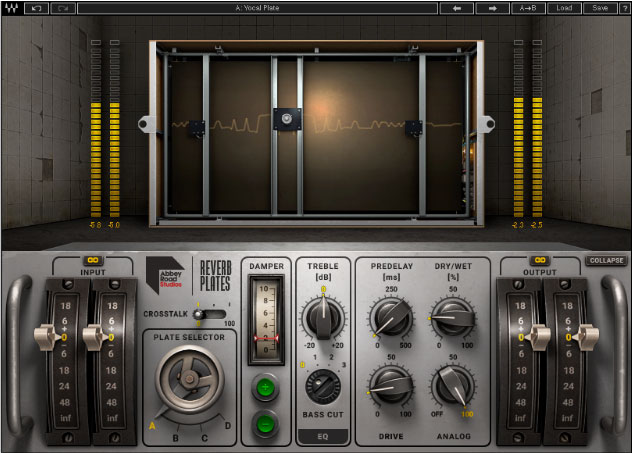Image resolution: width=632 pixels, height=453 pixels.
Task: Click the Plate Selector dial
Action: click(x=189, y=380)
